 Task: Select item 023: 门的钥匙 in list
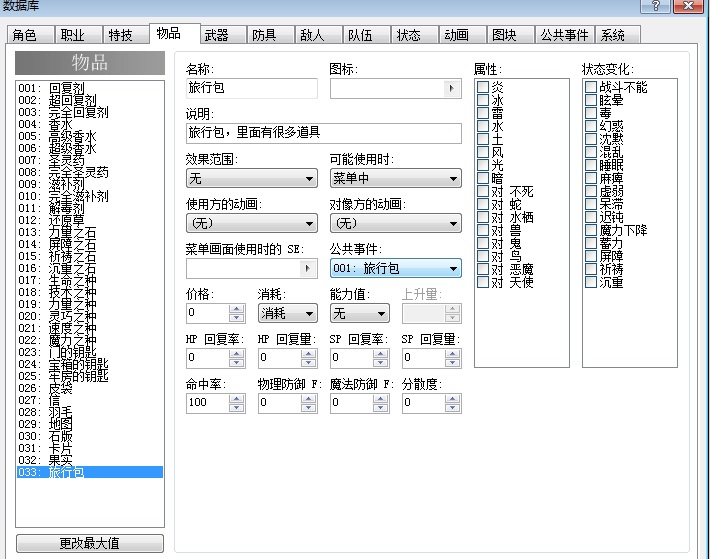tap(90, 352)
